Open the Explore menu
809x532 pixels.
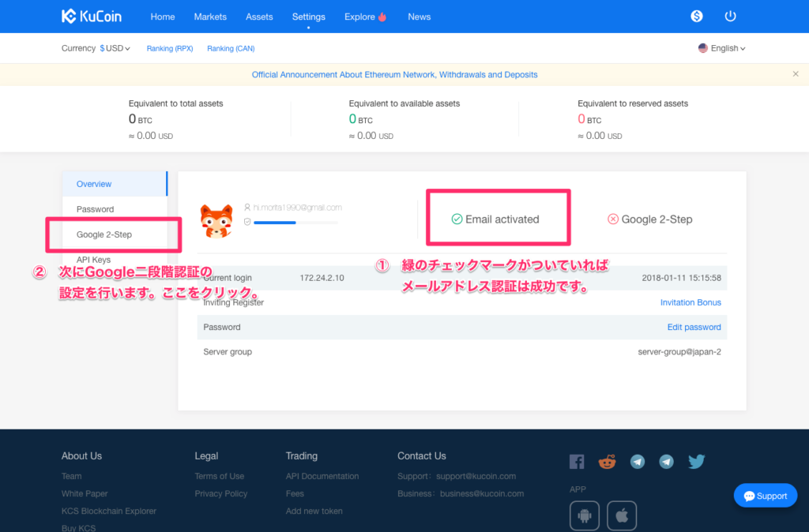[359, 17]
